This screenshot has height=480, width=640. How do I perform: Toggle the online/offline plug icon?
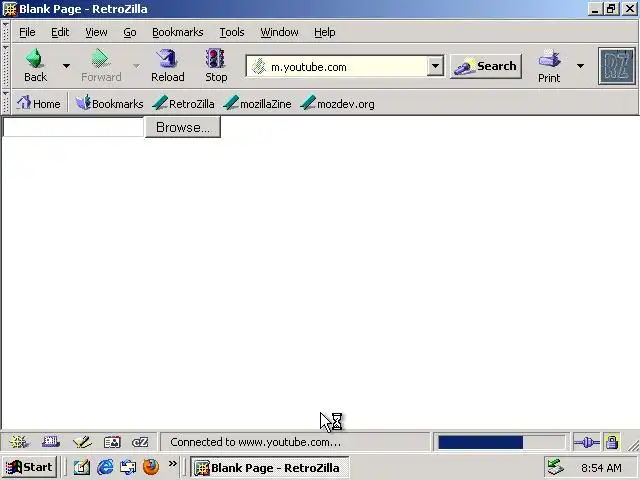(x=586, y=442)
